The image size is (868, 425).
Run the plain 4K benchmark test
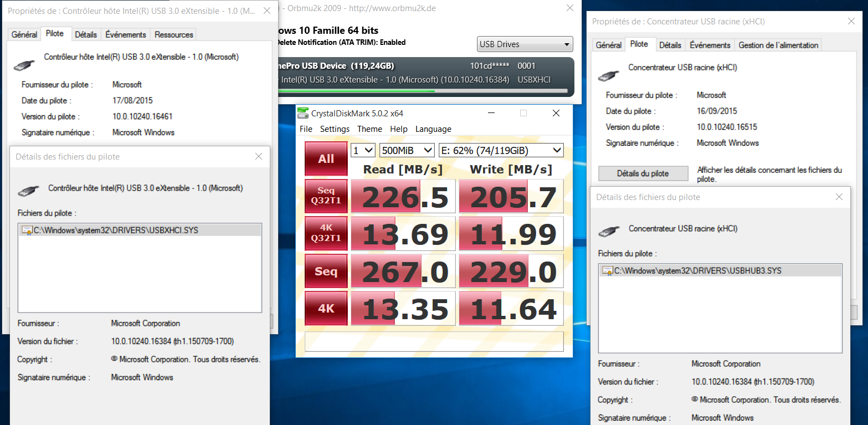tap(326, 308)
